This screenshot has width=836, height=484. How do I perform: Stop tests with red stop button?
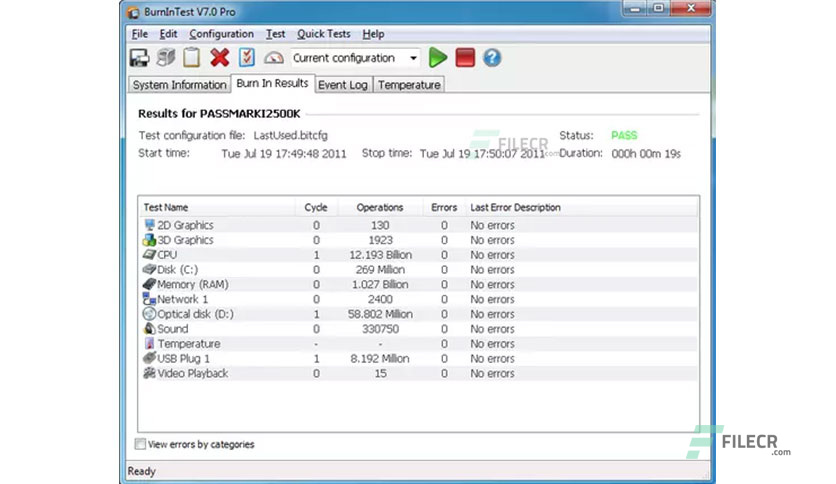click(465, 58)
